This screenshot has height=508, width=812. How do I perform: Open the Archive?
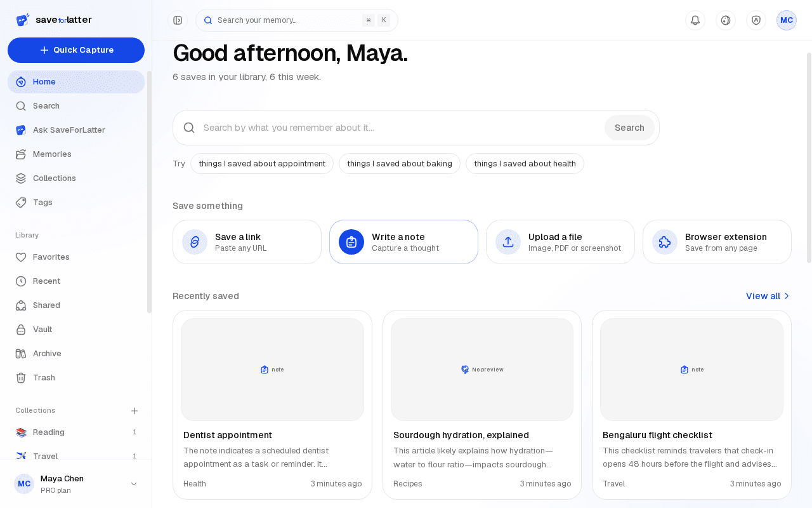click(x=76, y=354)
